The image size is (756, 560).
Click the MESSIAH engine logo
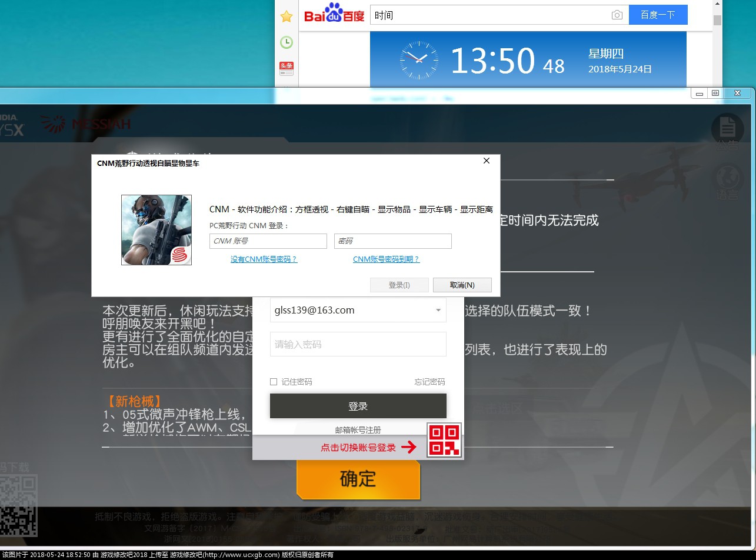point(86,124)
